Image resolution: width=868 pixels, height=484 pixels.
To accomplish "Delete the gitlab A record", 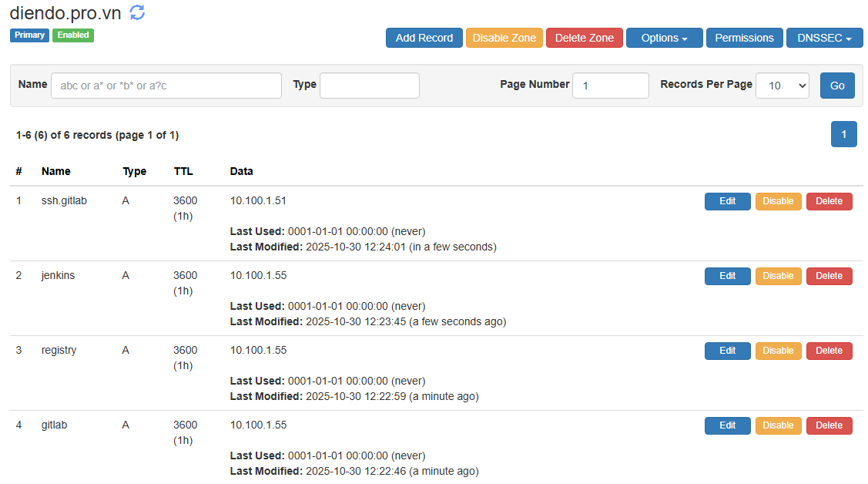I will pos(829,425).
